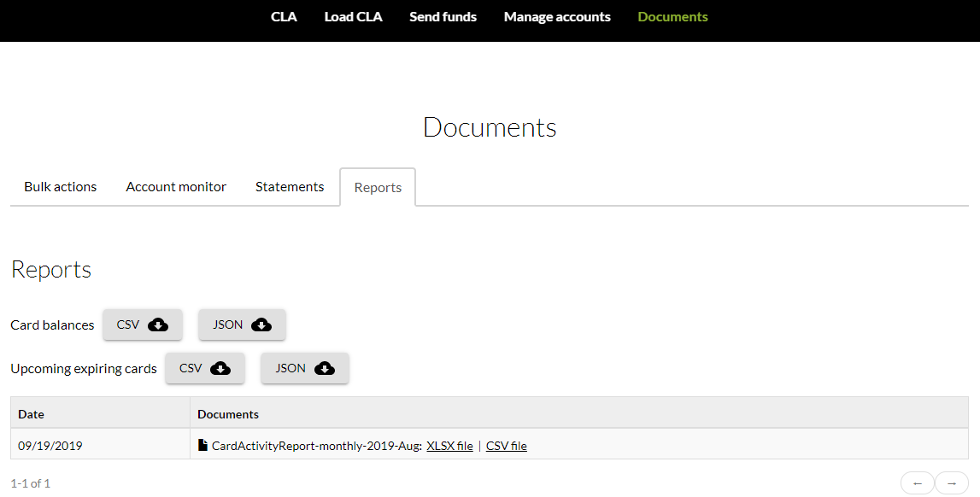Download Card balances as CSV
Screen dimensions: 980x497
[x=143, y=325]
